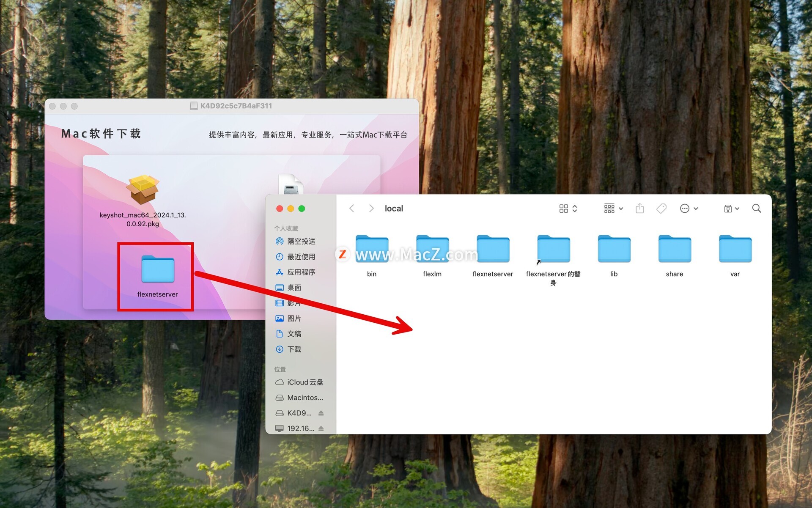Open K4D9... disk volume in sidebar
This screenshot has width=812, height=508.
(x=294, y=413)
